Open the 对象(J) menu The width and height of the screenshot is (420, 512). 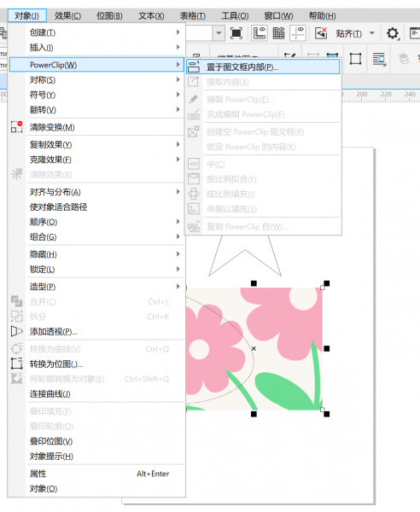click(x=27, y=15)
